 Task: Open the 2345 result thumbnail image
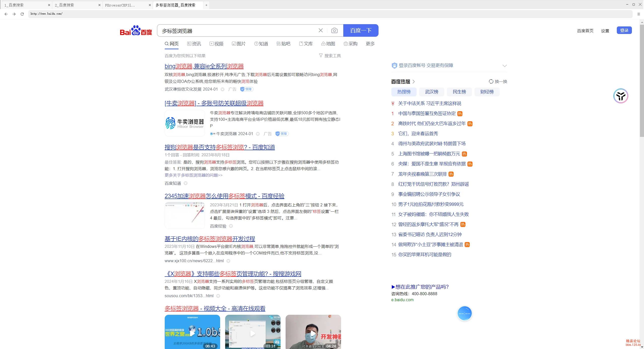(x=185, y=215)
